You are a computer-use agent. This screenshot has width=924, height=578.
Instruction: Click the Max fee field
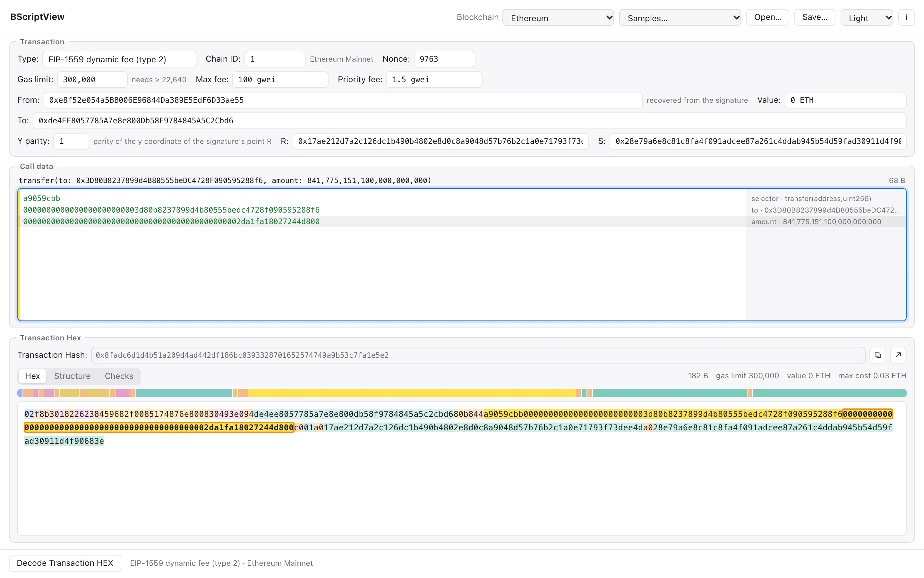[x=280, y=80]
